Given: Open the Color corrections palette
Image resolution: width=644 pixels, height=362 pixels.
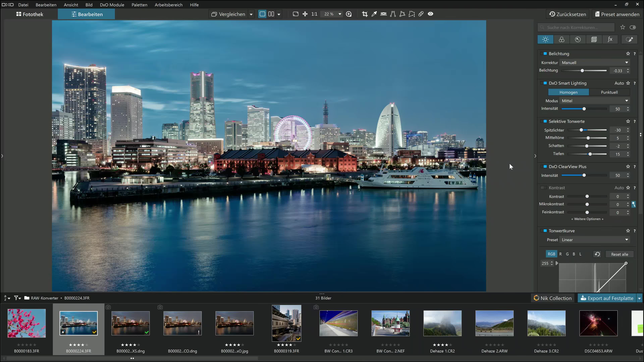Looking at the screenshot, I should (x=561, y=39).
